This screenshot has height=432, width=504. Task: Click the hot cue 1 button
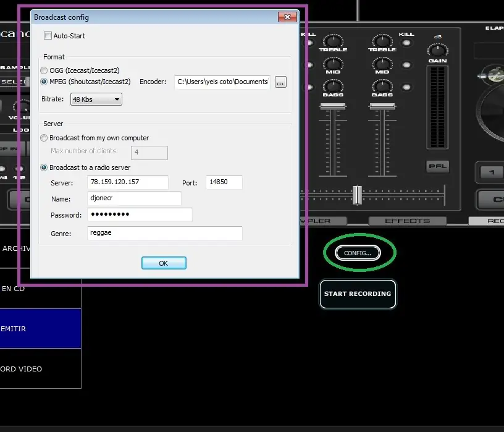tap(492, 172)
